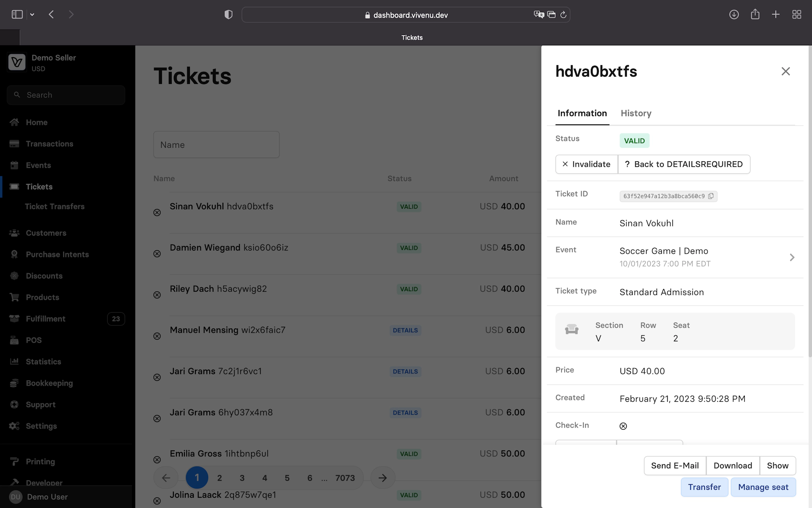
Task: Open Demo User account menu
Action: coord(47,497)
